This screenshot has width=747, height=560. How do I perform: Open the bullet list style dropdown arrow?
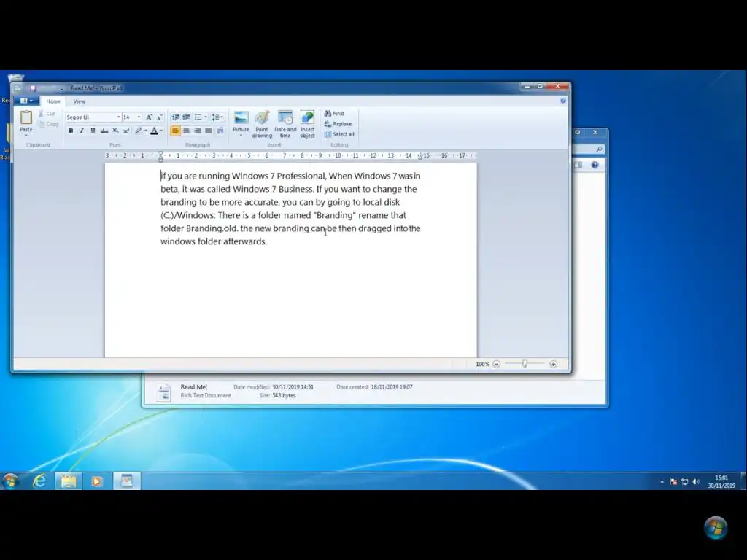[x=206, y=117]
